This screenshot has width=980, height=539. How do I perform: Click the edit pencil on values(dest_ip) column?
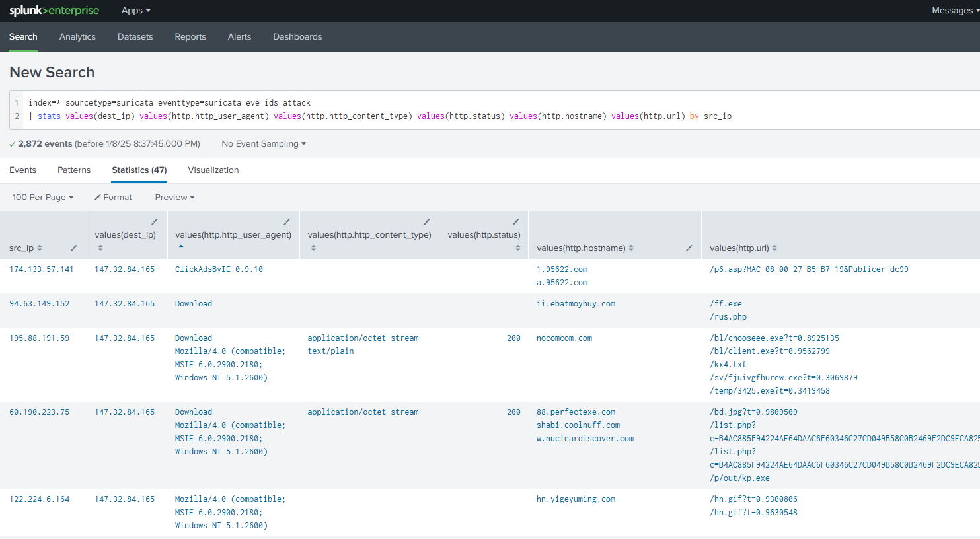pyautogui.click(x=154, y=221)
